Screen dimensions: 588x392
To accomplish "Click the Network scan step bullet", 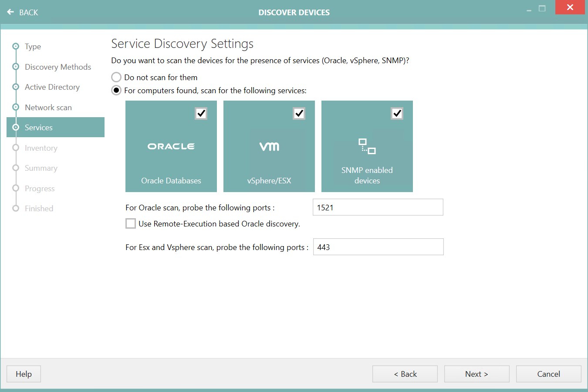I will click(16, 107).
